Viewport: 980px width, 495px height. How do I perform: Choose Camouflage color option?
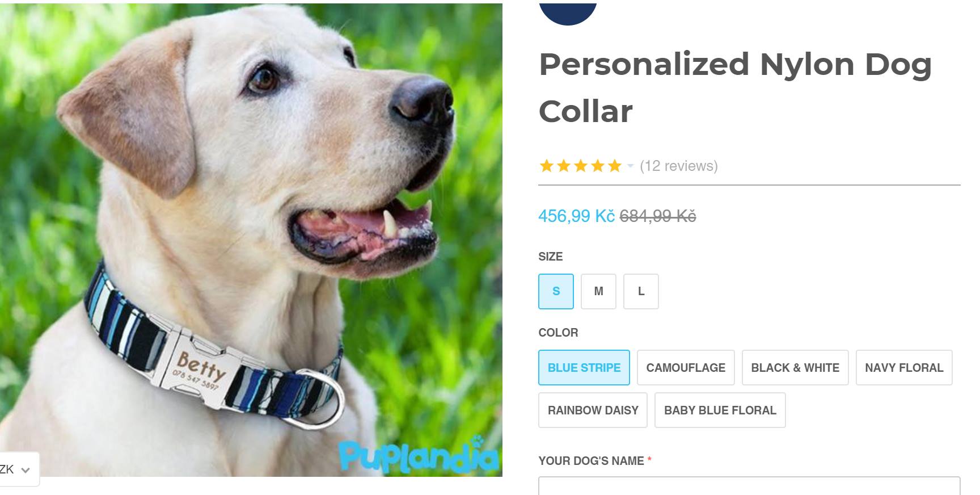pos(686,367)
